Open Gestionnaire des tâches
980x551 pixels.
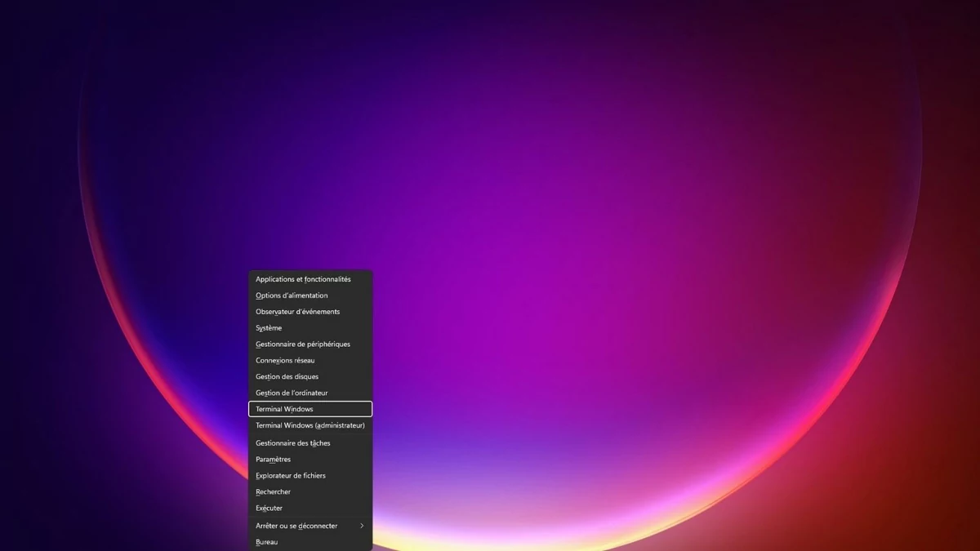(310, 443)
